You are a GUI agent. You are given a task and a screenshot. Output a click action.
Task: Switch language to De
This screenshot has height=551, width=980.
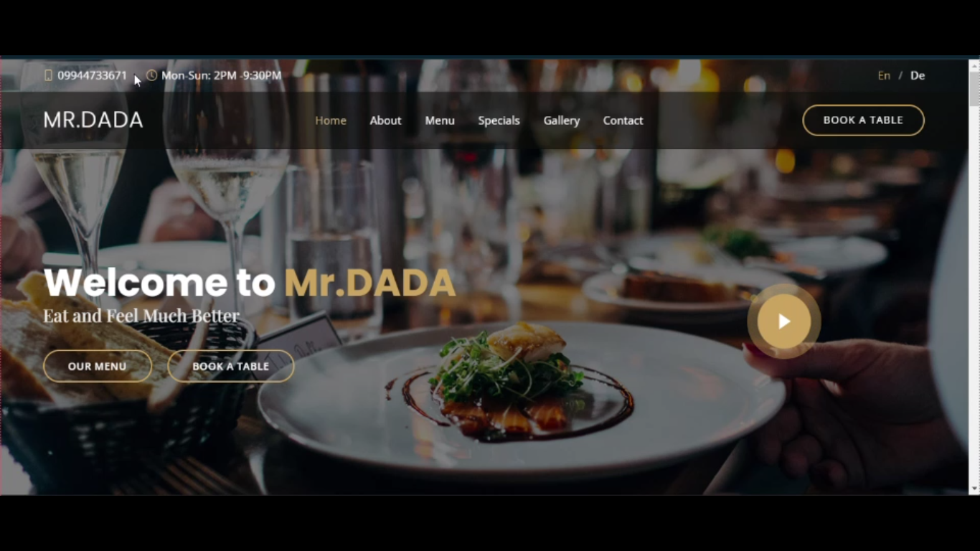[918, 75]
